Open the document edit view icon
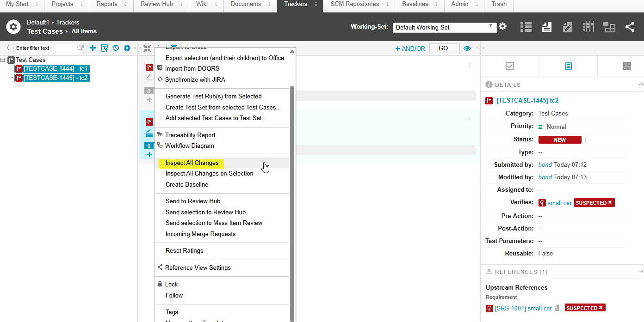Viewport: 644px width, 322px height. pos(567,27)
